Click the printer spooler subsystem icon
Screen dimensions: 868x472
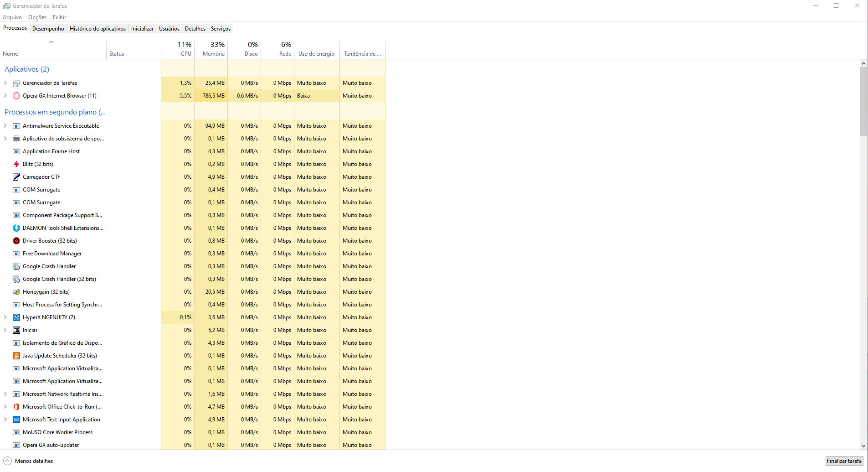16,139
